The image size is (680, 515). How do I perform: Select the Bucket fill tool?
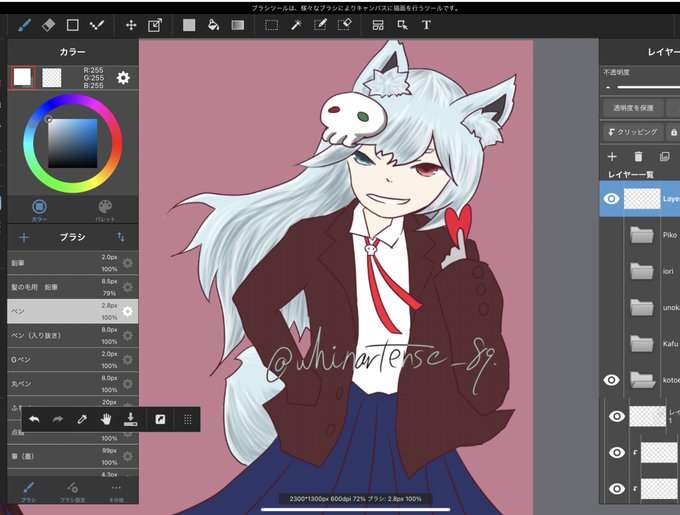pyautogui.click(x=213, y=25)
